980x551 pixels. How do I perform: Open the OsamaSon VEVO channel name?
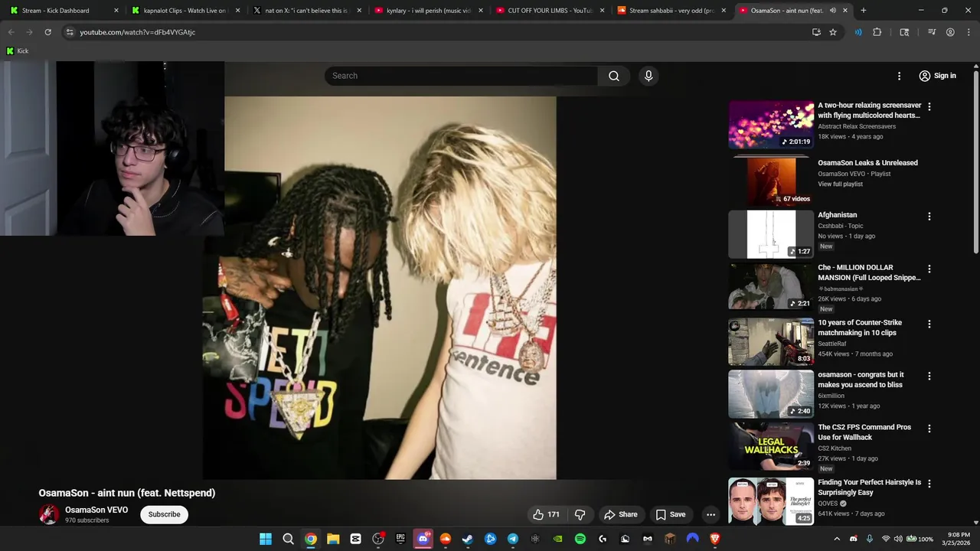(x=96, y=510)
